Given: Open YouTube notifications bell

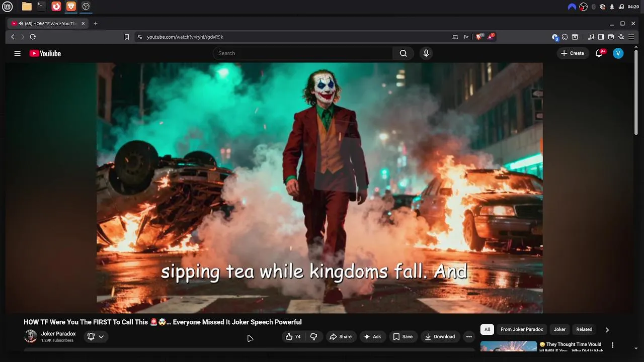Looking at the screenshot, I should 599,53.
